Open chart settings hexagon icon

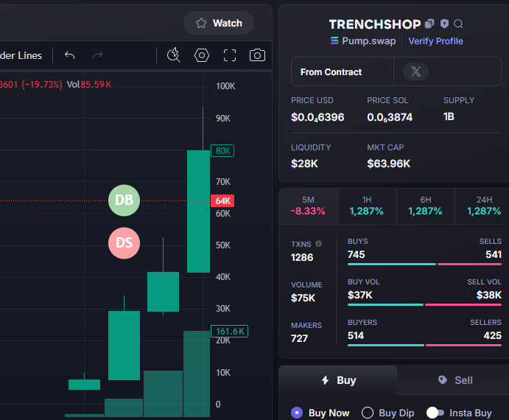(x=202, y=55)
